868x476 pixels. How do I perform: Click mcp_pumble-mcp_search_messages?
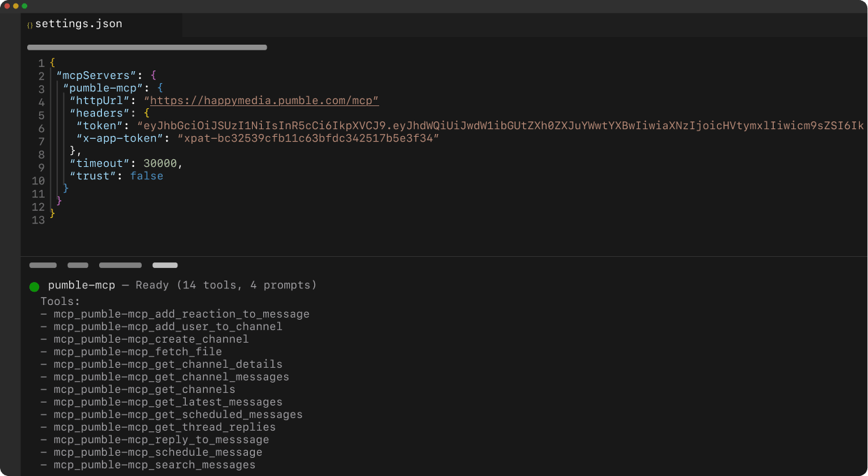(x=154, y=465)
